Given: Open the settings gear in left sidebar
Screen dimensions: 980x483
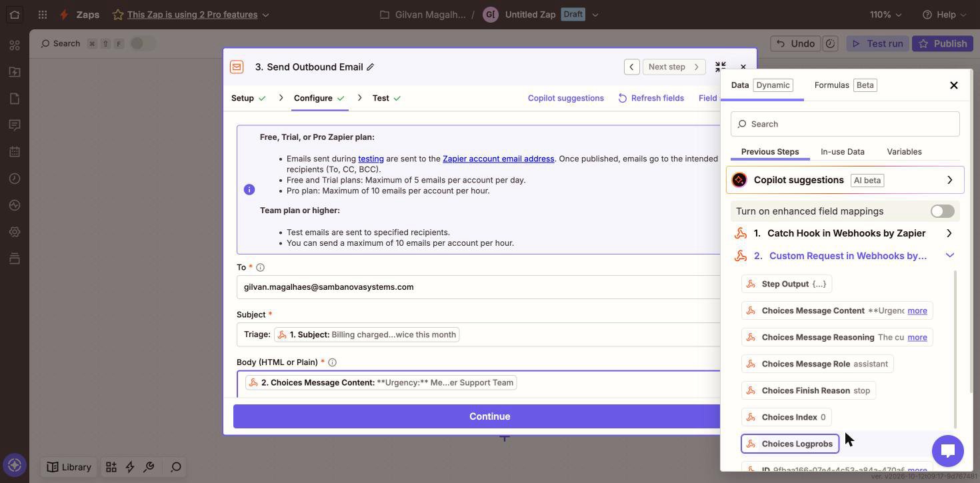Looking at the screenshot, I should (x=15, y=232).
